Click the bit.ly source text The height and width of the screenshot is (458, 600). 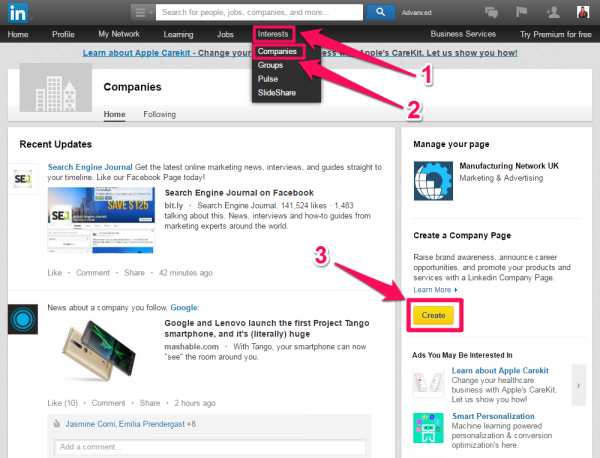(x=174, y=205)
